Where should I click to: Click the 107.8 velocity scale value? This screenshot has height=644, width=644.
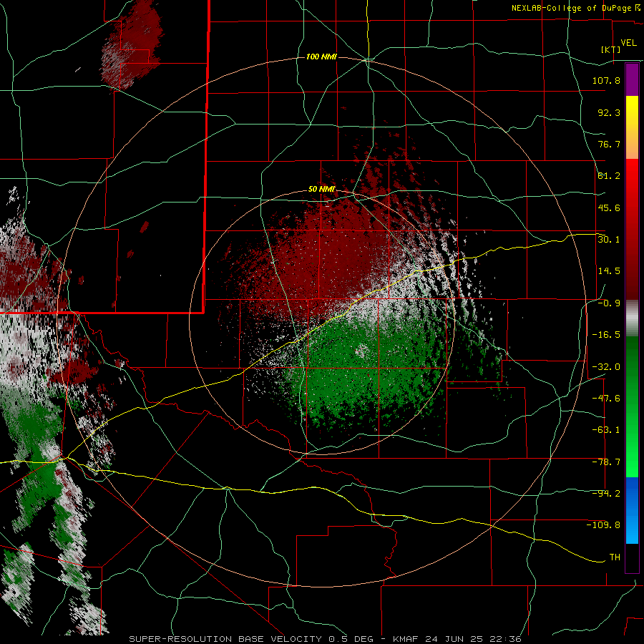click(x=606, y=80)
